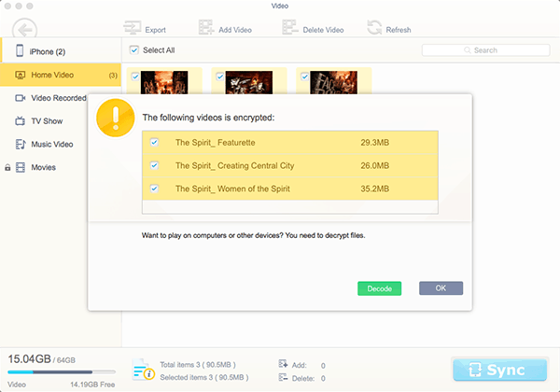
Task: Select The Spirit_ Featurette row title
Action: coord(215,143)
